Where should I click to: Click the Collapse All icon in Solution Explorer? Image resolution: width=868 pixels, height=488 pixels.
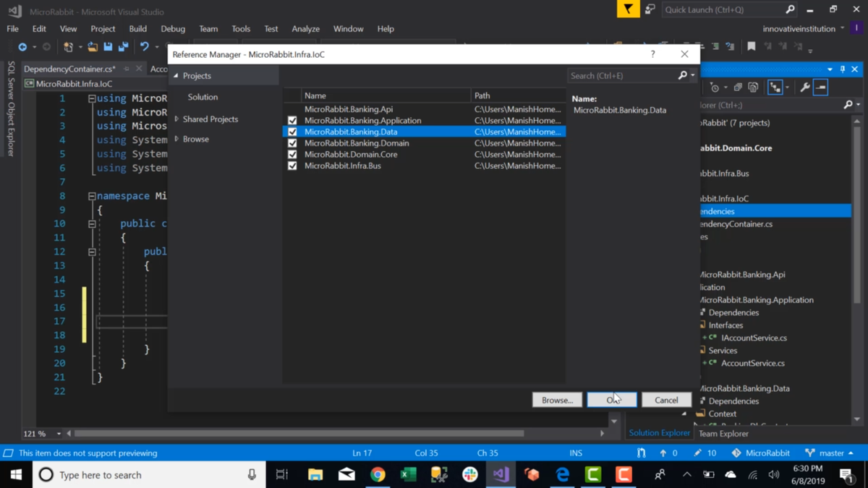point(738,87)
